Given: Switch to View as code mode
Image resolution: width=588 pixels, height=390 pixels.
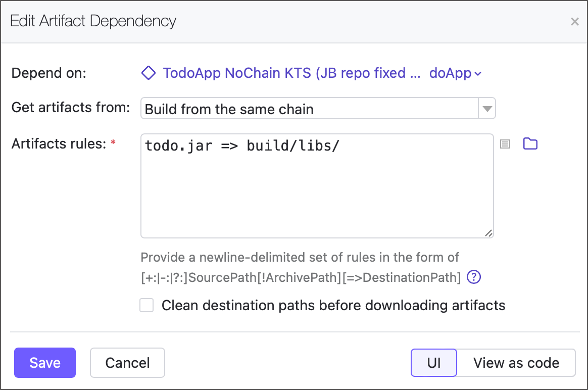Looking at the screenshot, I should pos(516,363).
